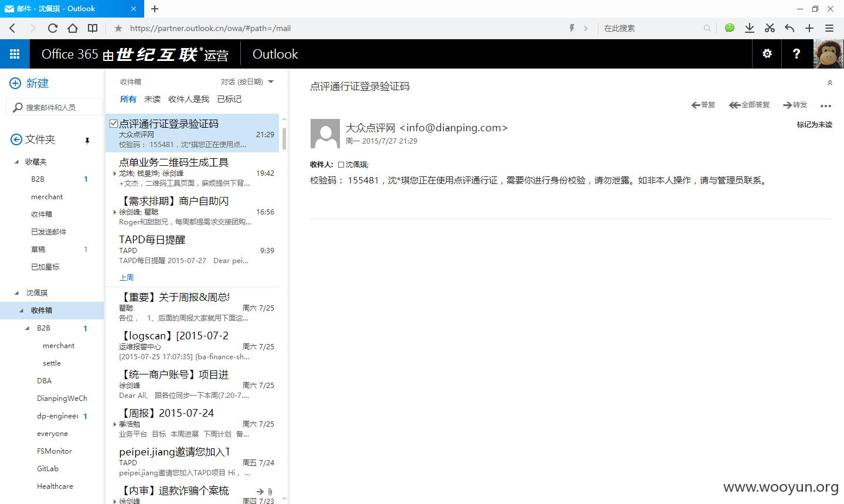Open the 草稿 drafts folder
The width and height of the screenshot is (844, 504).
coord(38,250)
